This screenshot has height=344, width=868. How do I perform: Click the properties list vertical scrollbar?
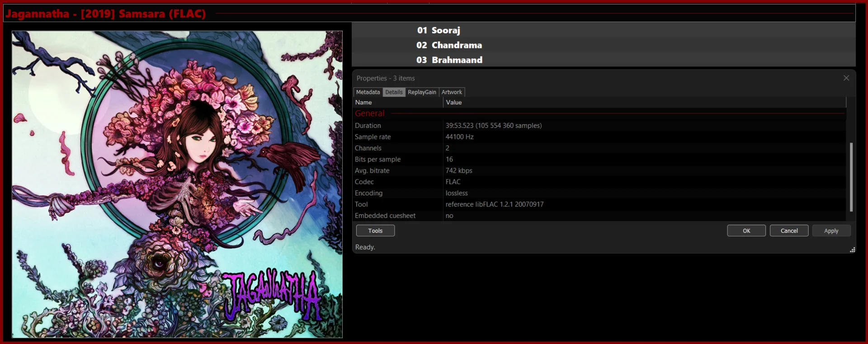click(851, 177)
